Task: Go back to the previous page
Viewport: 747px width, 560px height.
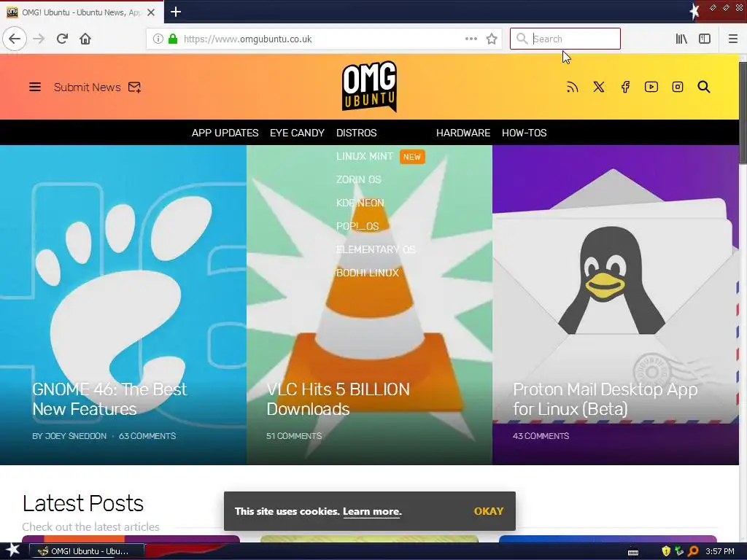Action: point(15,39)
